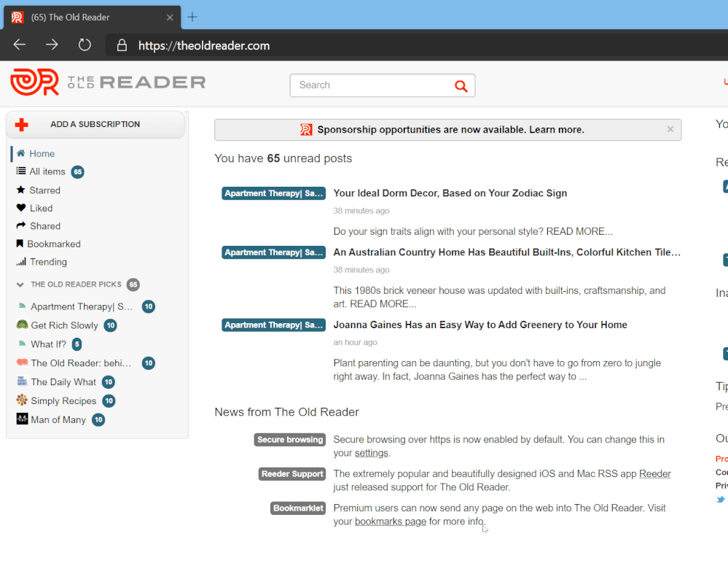The height and width of the screenshot is (574, 728).
Task: Click the Trending chart icon
Action: (21, 262)
